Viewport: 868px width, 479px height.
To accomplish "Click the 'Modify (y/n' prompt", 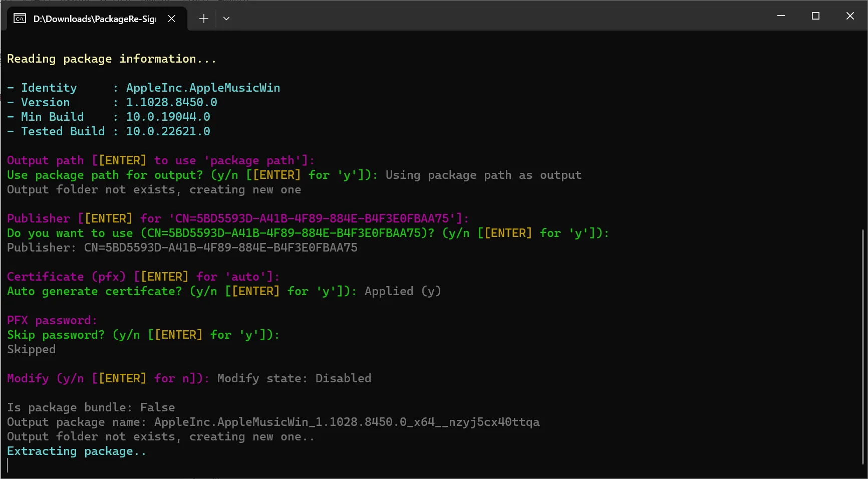I will click(108, 378).
